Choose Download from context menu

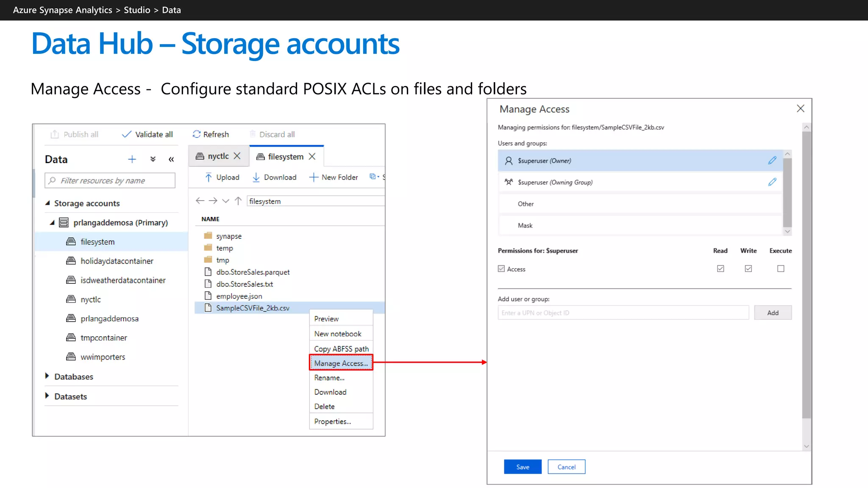coord(341,392)
